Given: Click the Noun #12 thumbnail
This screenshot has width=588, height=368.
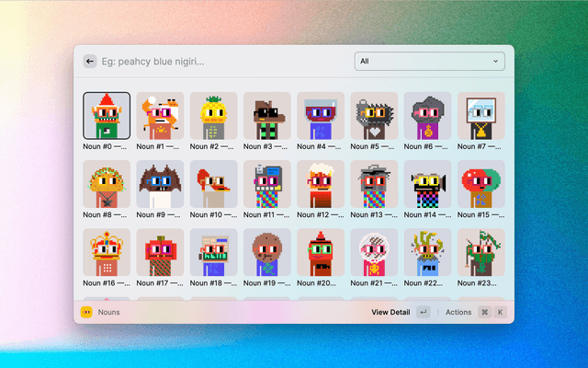Looking at the screenshot, I should click(x=321, y=184).
